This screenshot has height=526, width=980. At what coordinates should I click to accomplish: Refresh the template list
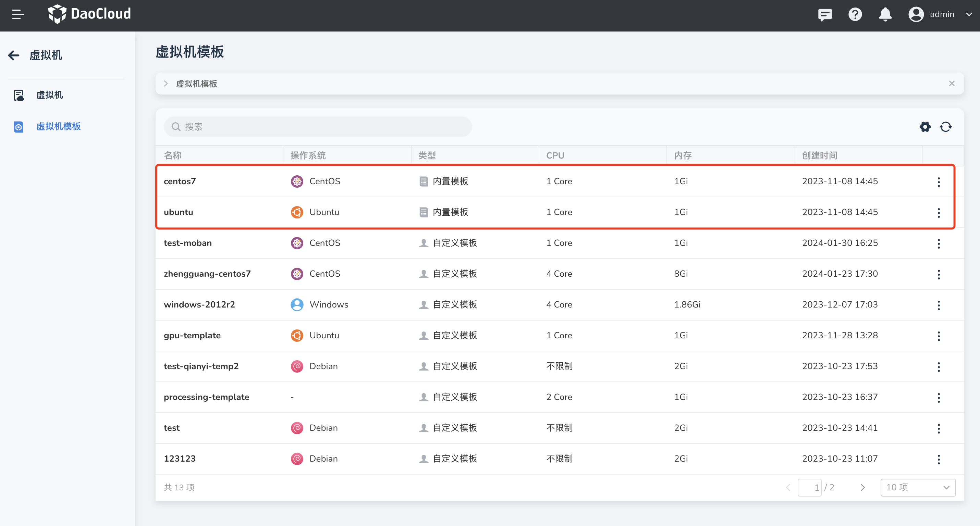(x=946, y=127)
